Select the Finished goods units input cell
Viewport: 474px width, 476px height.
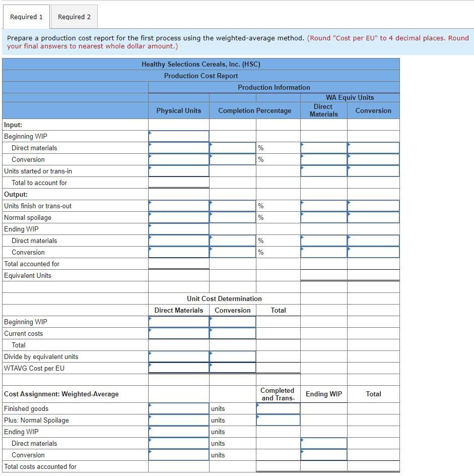[x=178, y=408]
